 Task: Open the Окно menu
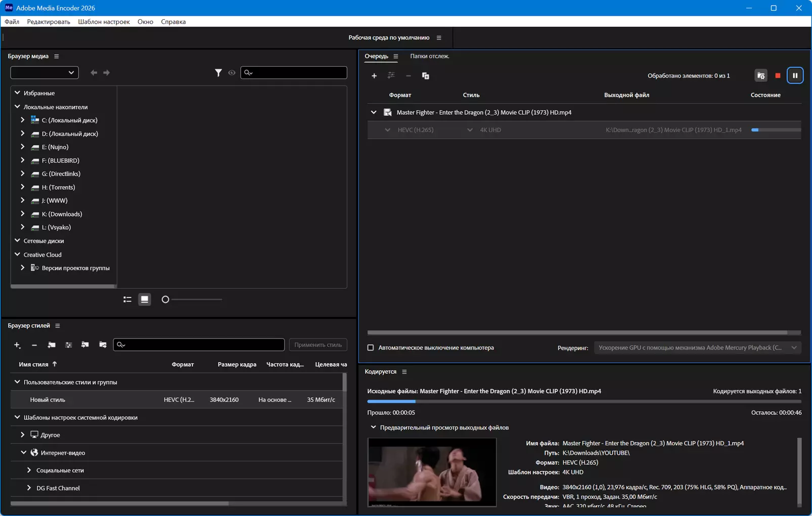click(145, 22)
